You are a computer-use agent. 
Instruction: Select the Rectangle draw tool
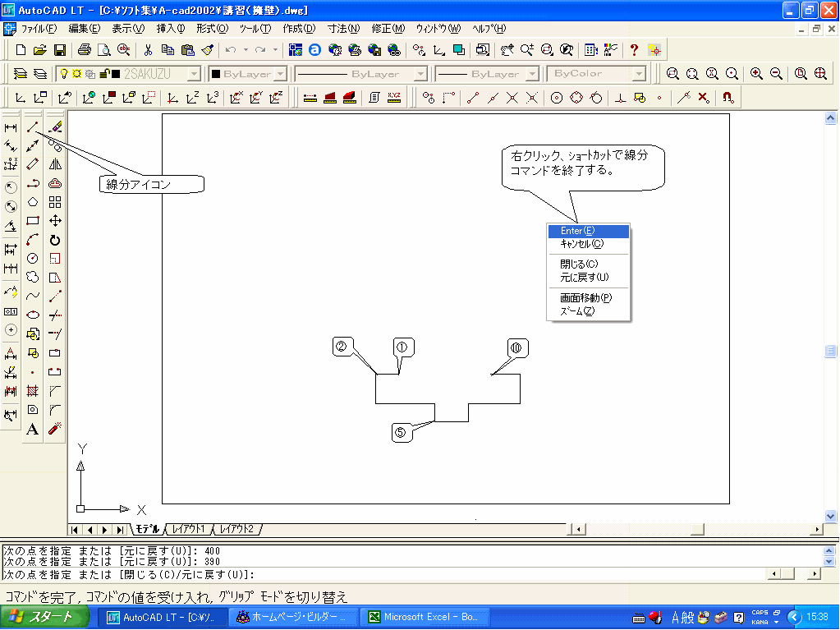[x=33, y=221]
